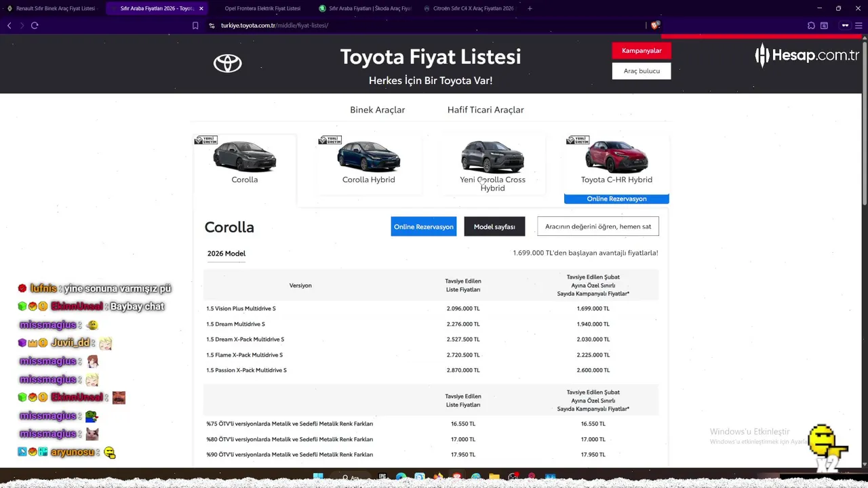Image resolution: width=868 pixels, height=488 pixels.
Task: Choose the Corolla Hybrid car thumbnail
Action: pos(368,158)
